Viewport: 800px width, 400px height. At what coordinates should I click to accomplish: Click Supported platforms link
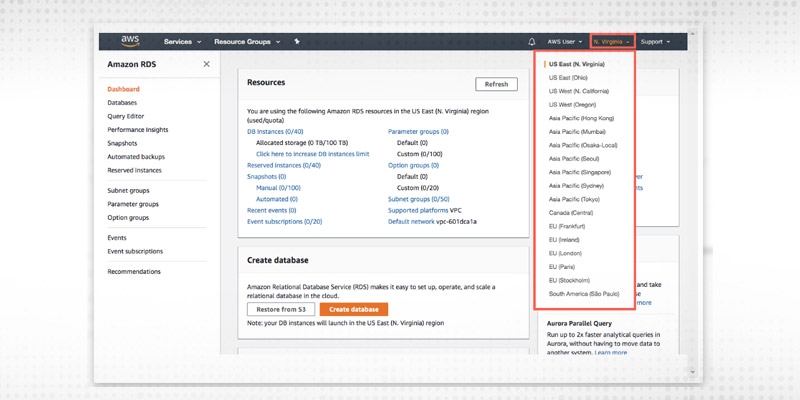coord(418,210)
